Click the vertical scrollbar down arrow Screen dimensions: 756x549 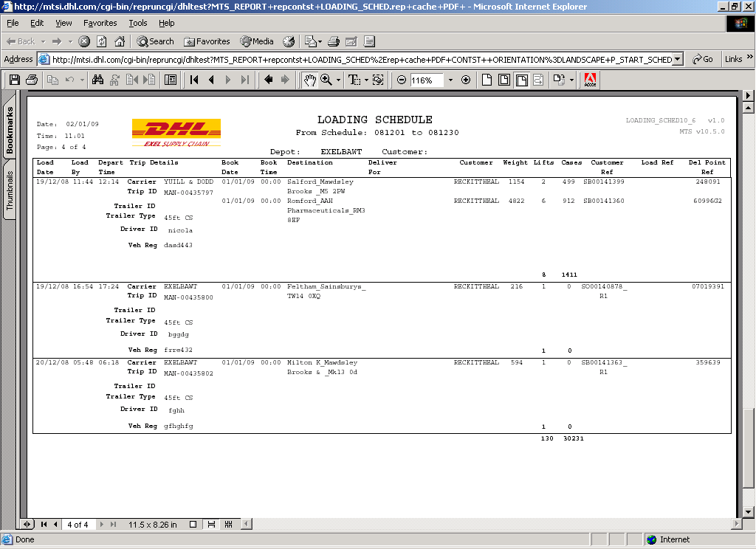coord(749,512)
